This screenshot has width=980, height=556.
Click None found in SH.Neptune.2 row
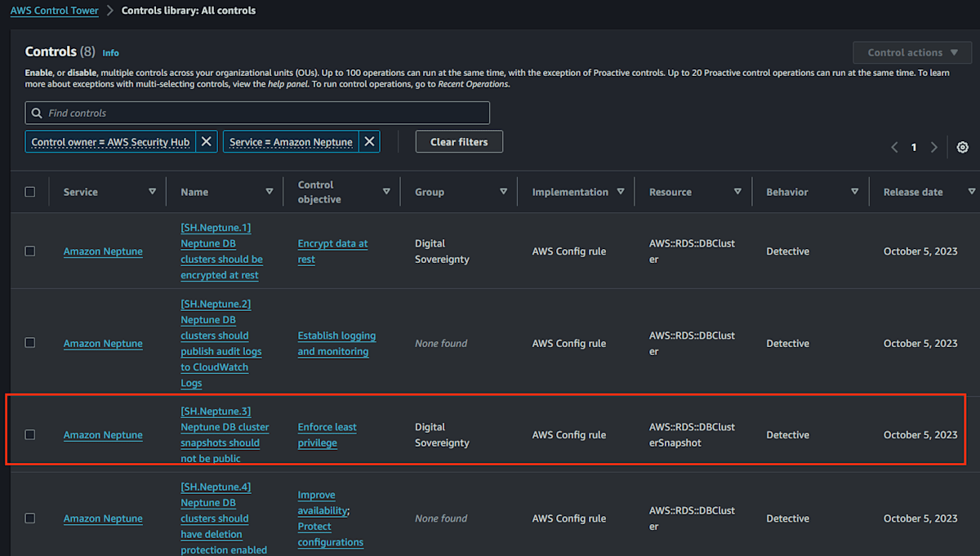(441, 344)
